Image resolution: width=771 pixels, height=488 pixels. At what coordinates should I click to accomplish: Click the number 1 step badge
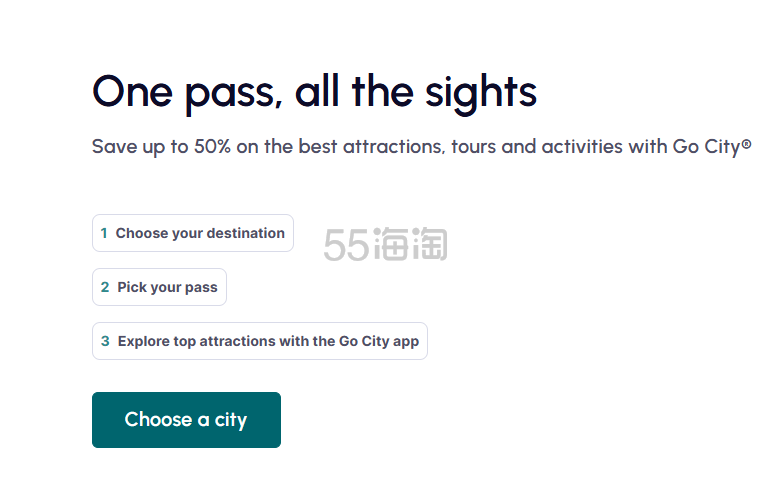coord(104,233)
